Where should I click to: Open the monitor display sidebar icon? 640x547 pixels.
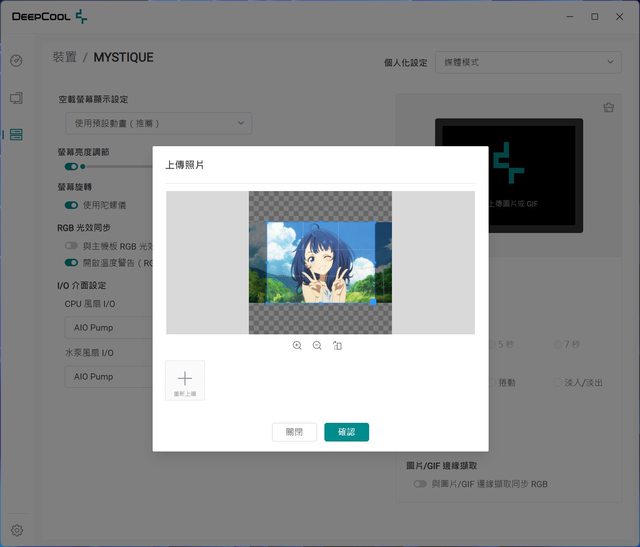click(16, 98)
